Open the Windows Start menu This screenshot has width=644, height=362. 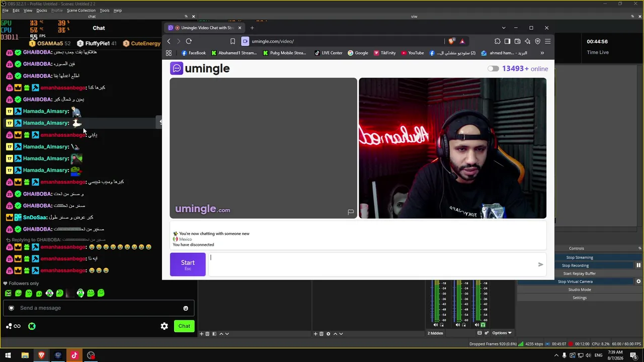click(8, 355)
